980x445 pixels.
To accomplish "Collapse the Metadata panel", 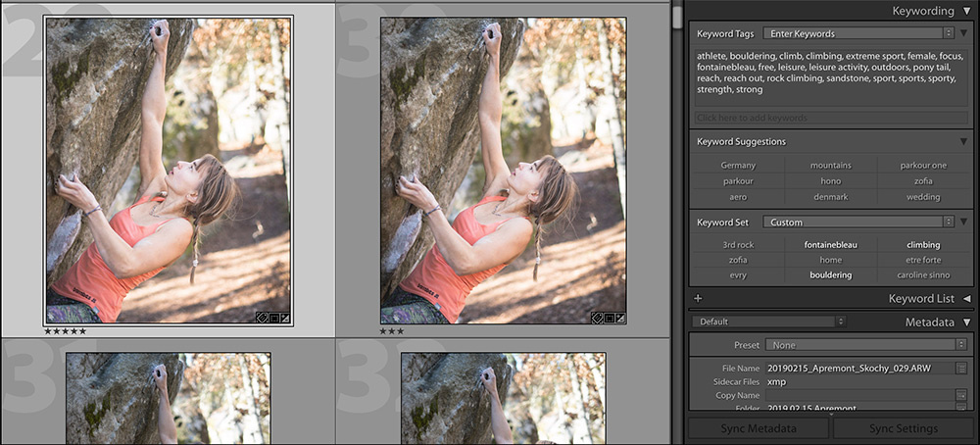I will point(967,322).
